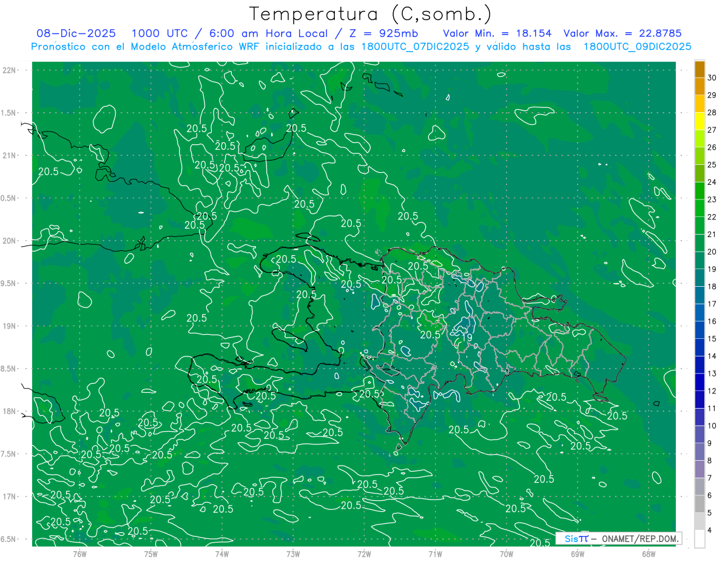Click color bar label '4'
This screenshot has width=728, height=562.
(x=710, y=530)
